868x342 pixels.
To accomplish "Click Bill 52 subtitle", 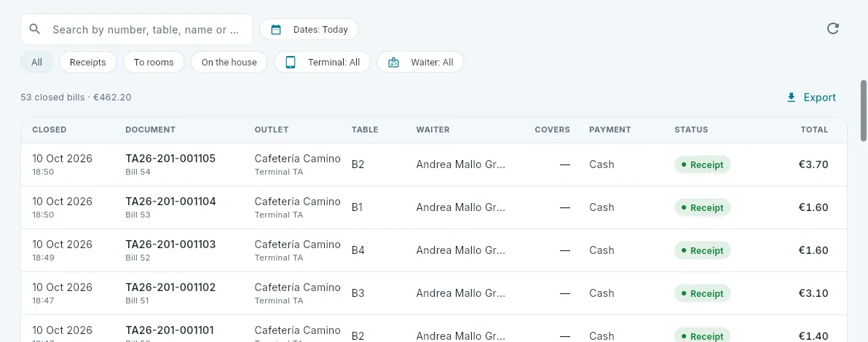I will click(x=138, y=258).
